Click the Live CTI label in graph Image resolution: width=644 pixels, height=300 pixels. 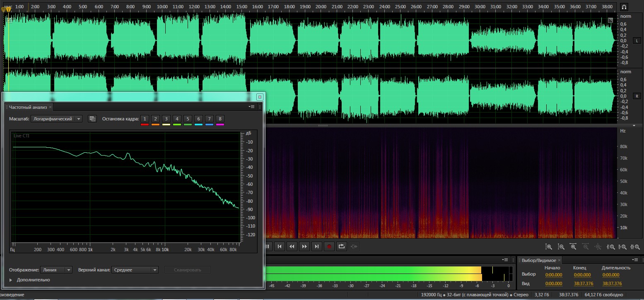pyautogui.click(x=22, y=136)
